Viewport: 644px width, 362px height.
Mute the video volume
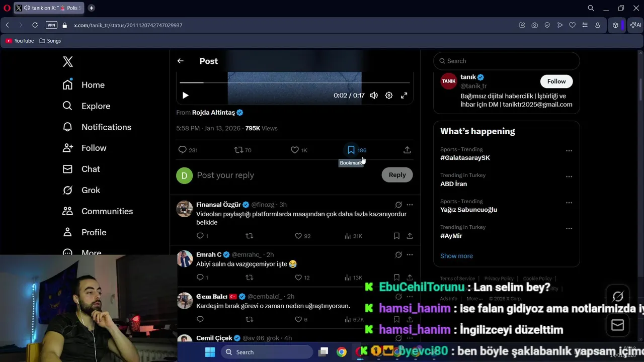(374, 96)
